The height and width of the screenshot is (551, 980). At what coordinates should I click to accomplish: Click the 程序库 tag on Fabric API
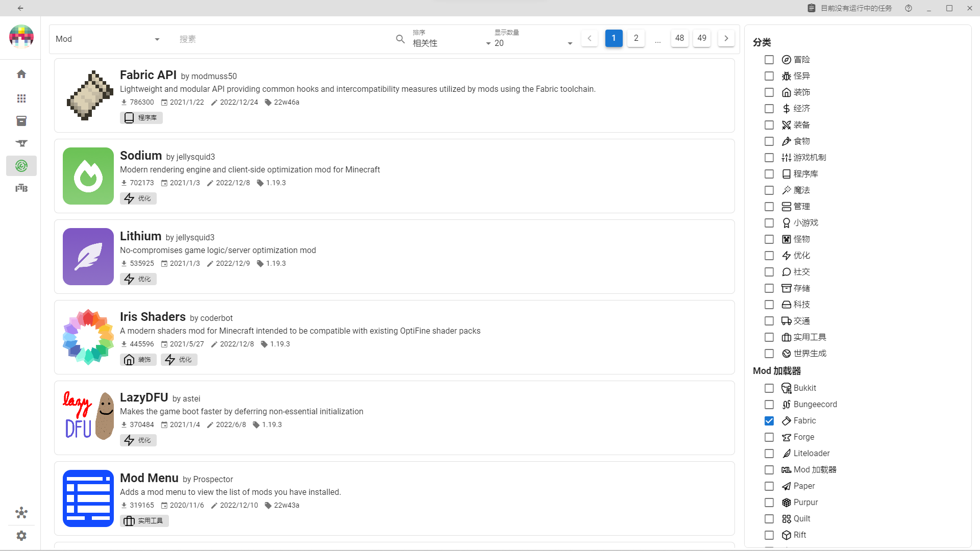click(x=141, y=118)
